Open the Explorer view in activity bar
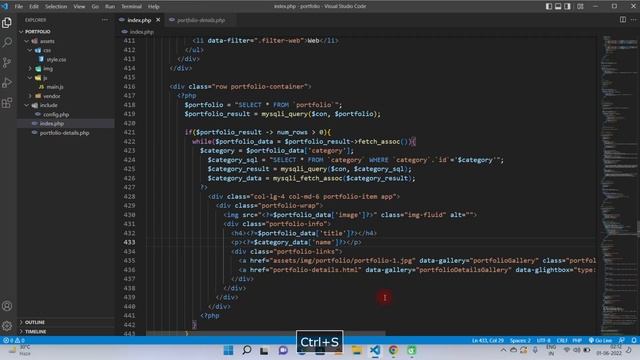This screenshot has width=640, height=360. pos(7,22)
